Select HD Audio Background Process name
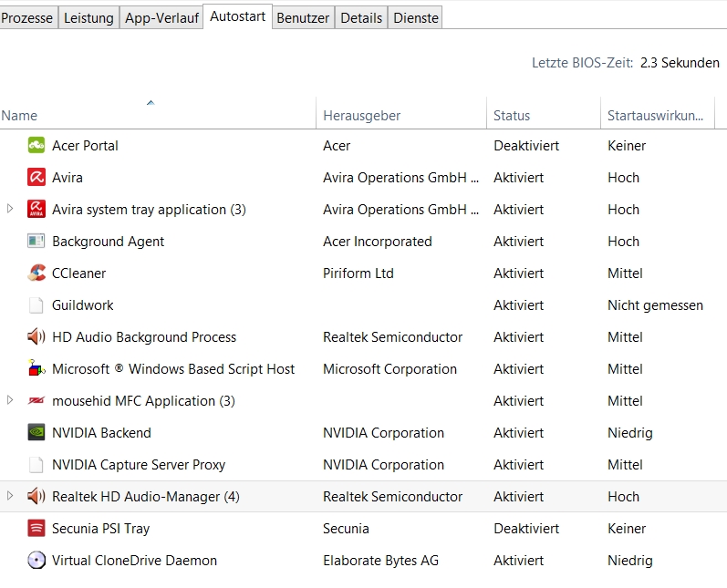Viewport: 727px width, 588px height. pos(144,337)
